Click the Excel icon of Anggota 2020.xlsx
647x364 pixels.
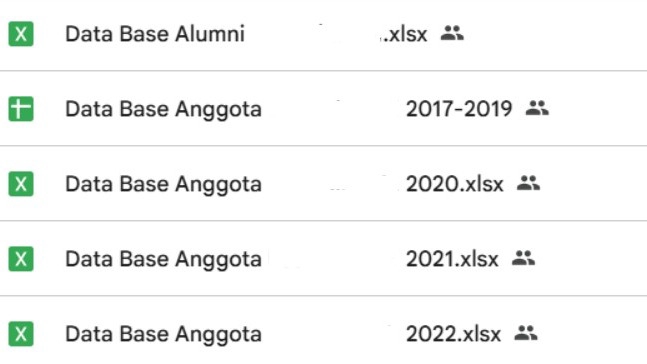pyautogui.click(x=21, y=184)
